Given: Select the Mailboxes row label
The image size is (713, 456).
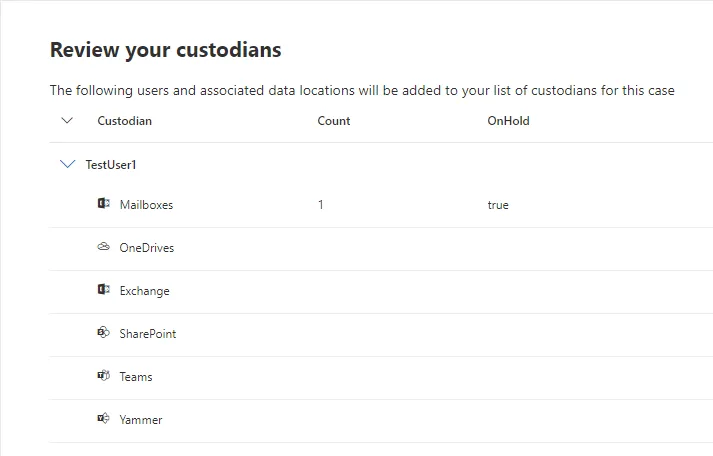Looking at the screenshot, I should (x=146, y=205).
